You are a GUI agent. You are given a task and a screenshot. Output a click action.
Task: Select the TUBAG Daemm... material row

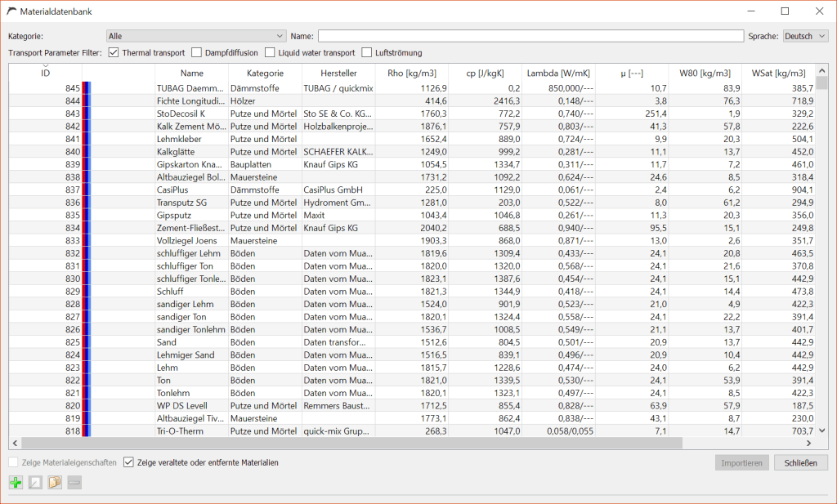coord(412,88)
